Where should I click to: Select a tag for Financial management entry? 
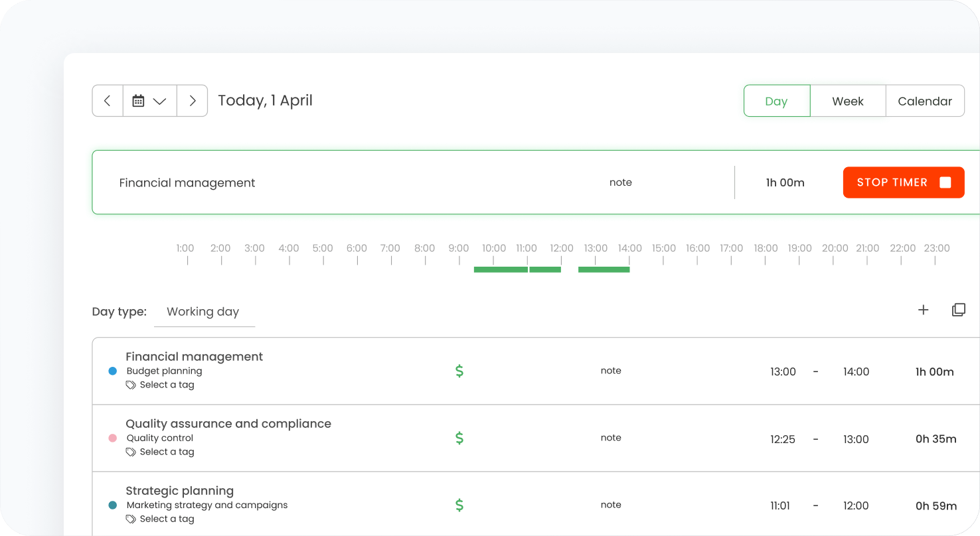[160, 385]
